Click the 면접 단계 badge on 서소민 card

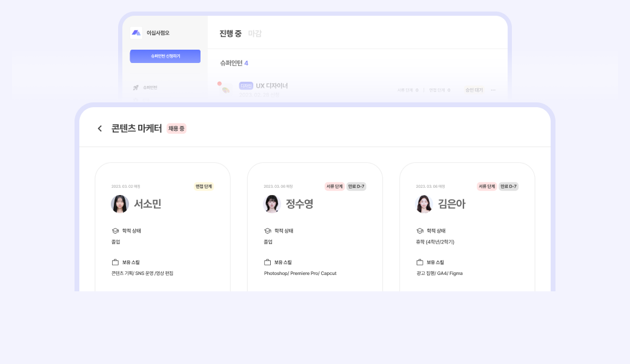click(204, 187)
